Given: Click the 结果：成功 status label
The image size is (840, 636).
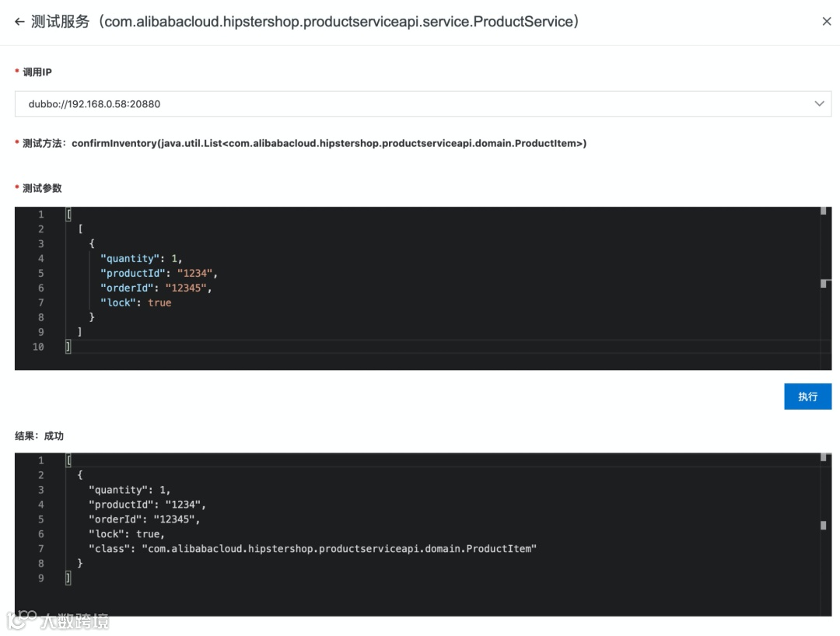Looking at the screenshot, I should tap(39, 436).
